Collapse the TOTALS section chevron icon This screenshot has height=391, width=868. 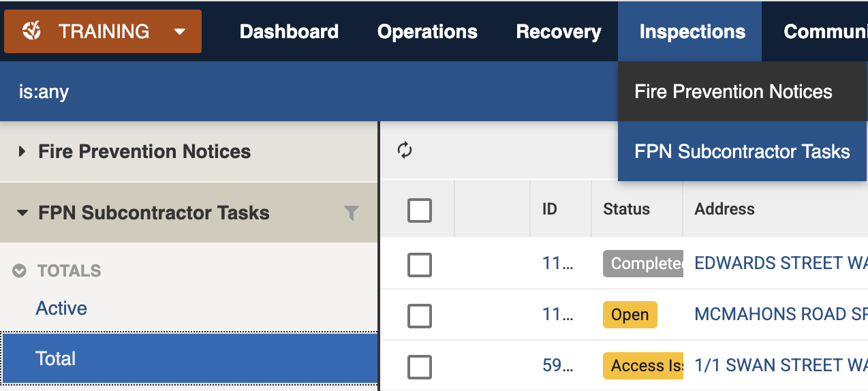click(20, 271)
